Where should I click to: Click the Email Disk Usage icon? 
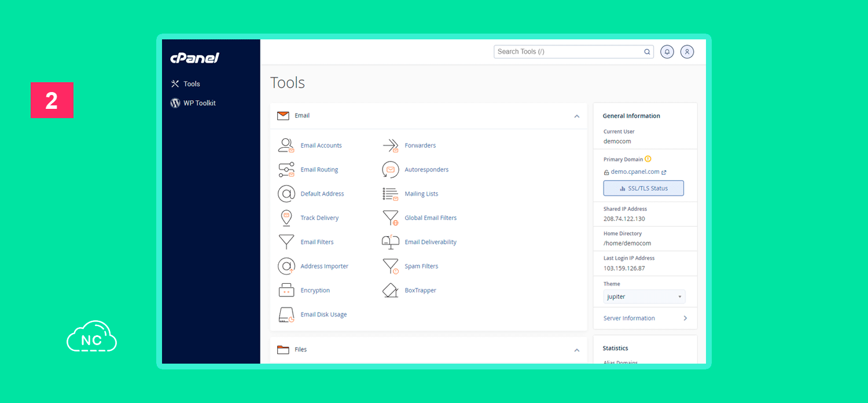click(x=286, y=315)
